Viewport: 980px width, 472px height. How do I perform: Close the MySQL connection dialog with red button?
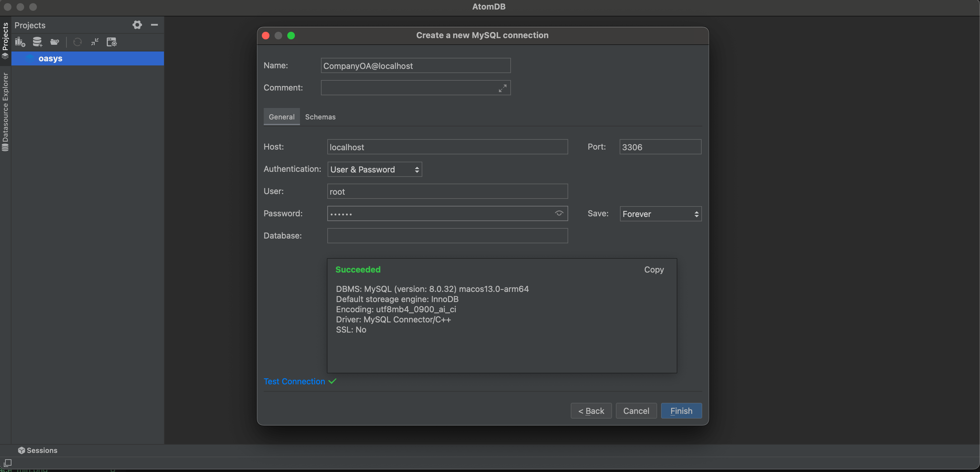point(266,36)
